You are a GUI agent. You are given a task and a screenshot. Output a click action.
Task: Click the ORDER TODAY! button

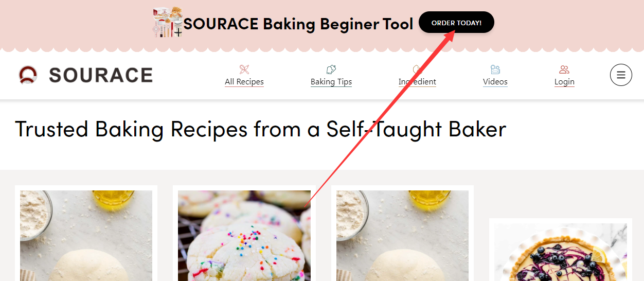coord(456,23)
